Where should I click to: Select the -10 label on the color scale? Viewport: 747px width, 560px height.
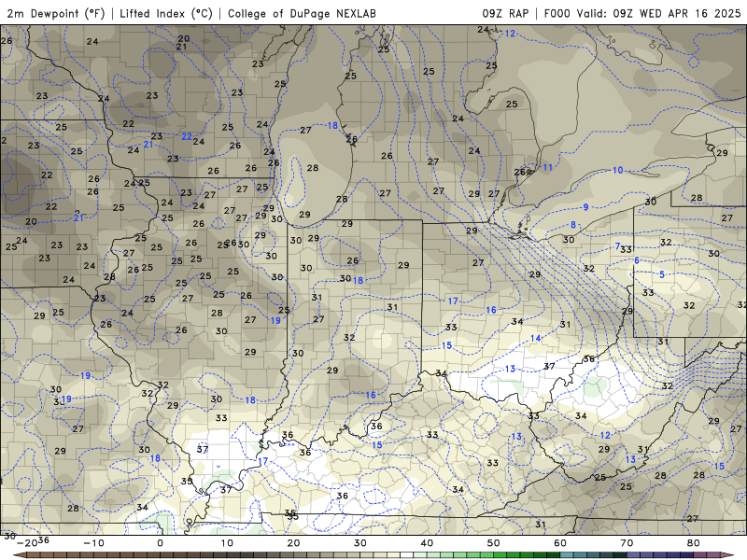[93, 543]
